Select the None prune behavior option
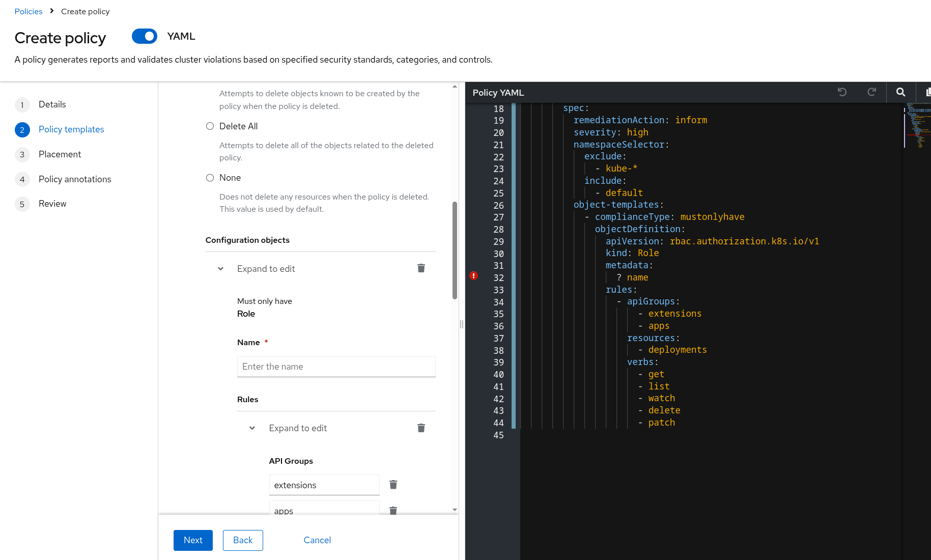 210,178
